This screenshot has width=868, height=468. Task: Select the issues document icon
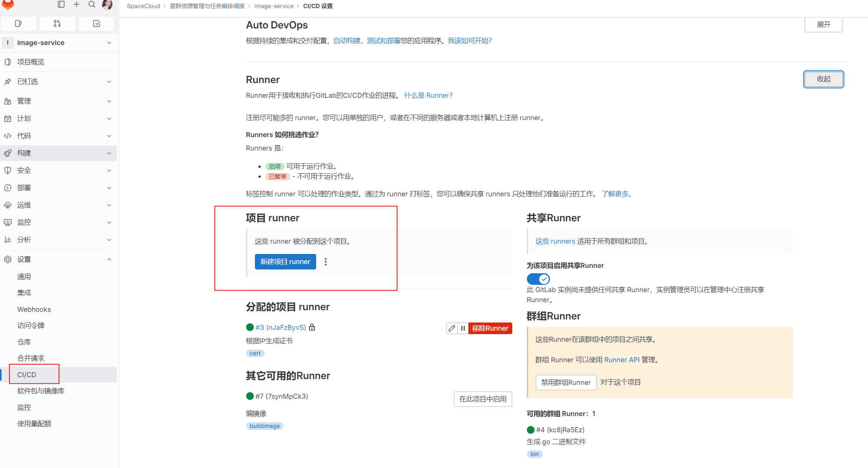click(x=18, y=23)
